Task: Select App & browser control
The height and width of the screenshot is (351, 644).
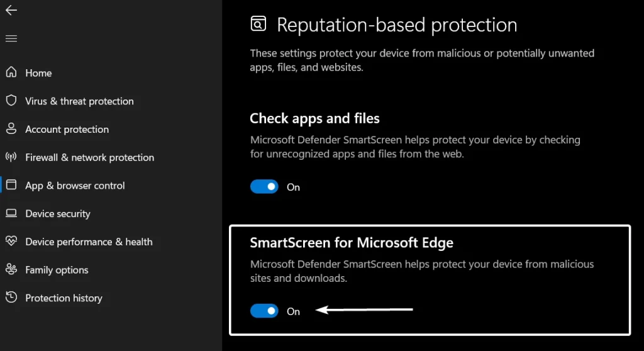Action: tap(75, 186)
